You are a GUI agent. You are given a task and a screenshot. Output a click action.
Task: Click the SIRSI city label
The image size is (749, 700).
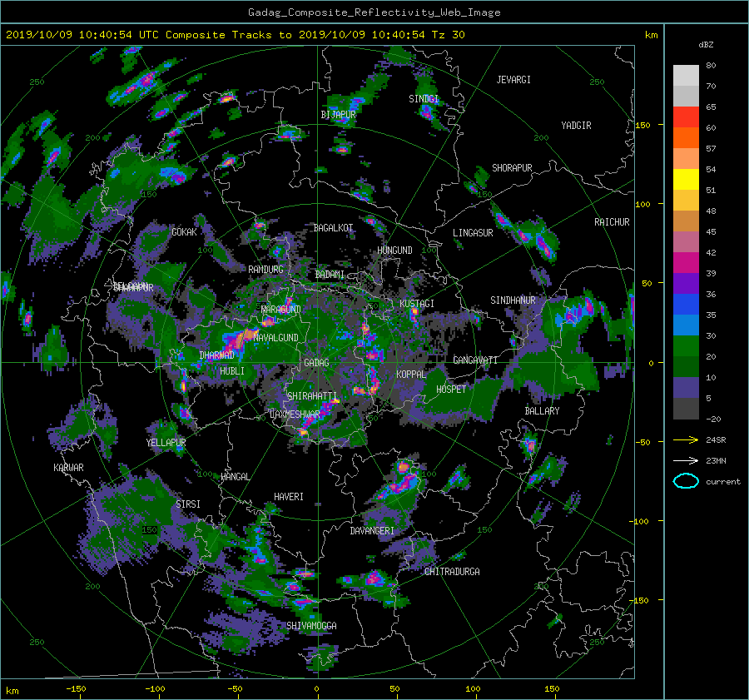pos(188,504)
